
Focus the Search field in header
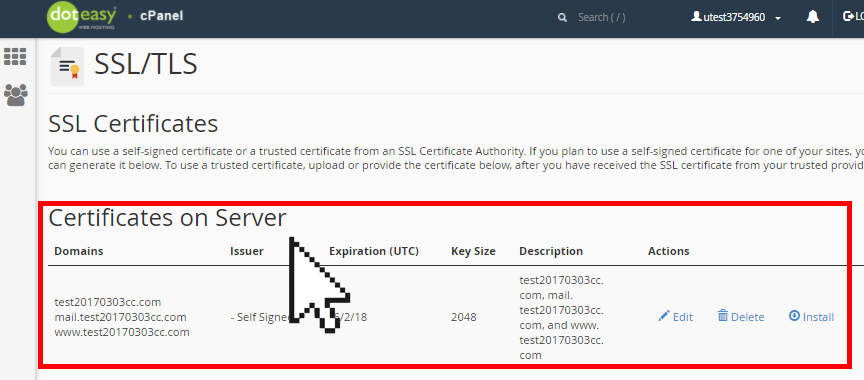pos(602,18)
